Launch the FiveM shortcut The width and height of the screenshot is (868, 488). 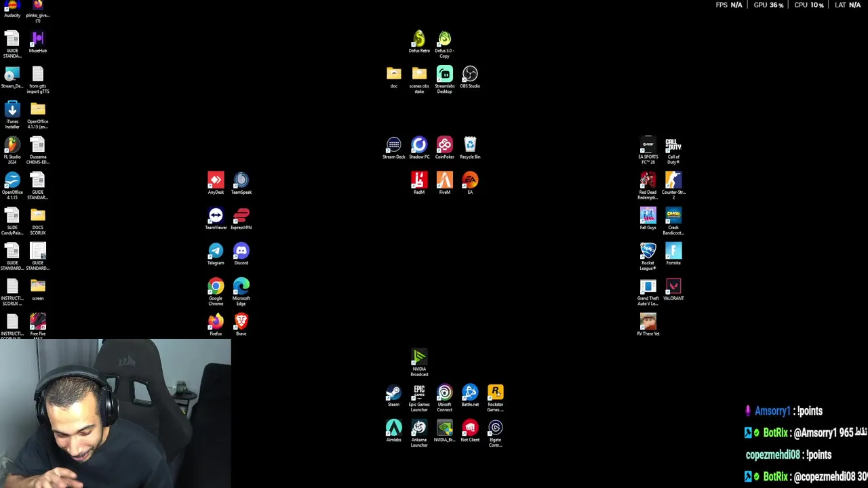pos(445,184)
